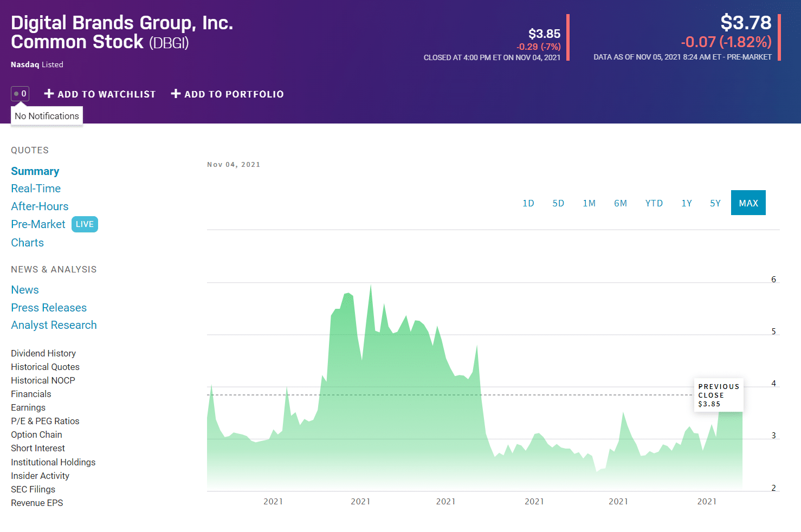Click the Nasdaq Listed label
801x532 pixels.
click(37, 64)
